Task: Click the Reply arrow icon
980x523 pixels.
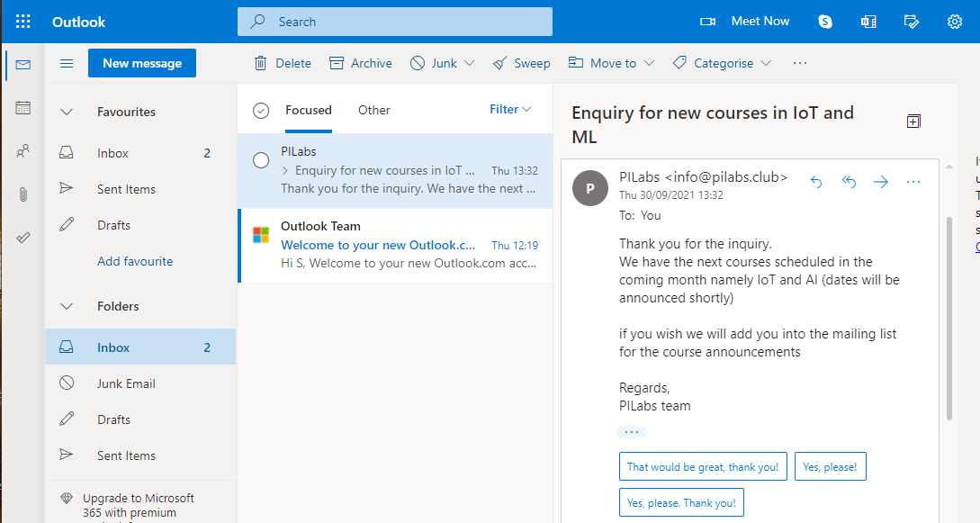Action: coord(816,182)
